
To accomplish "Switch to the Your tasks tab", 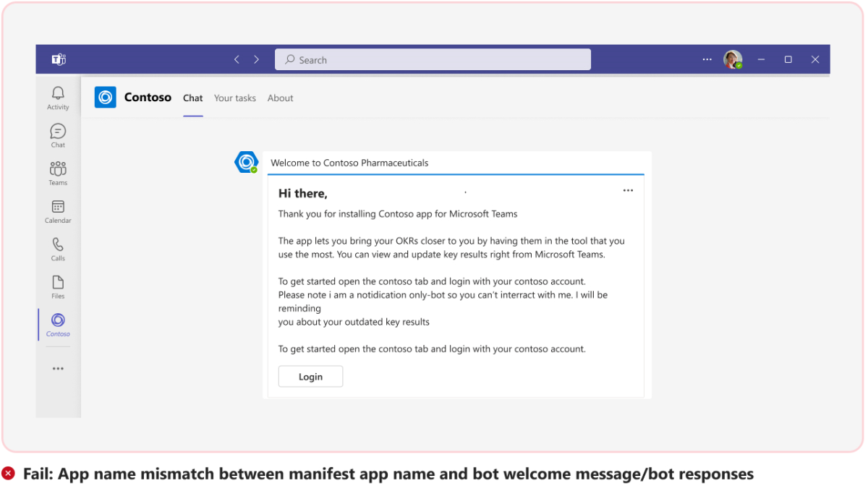I will click(x=234, y=98).
